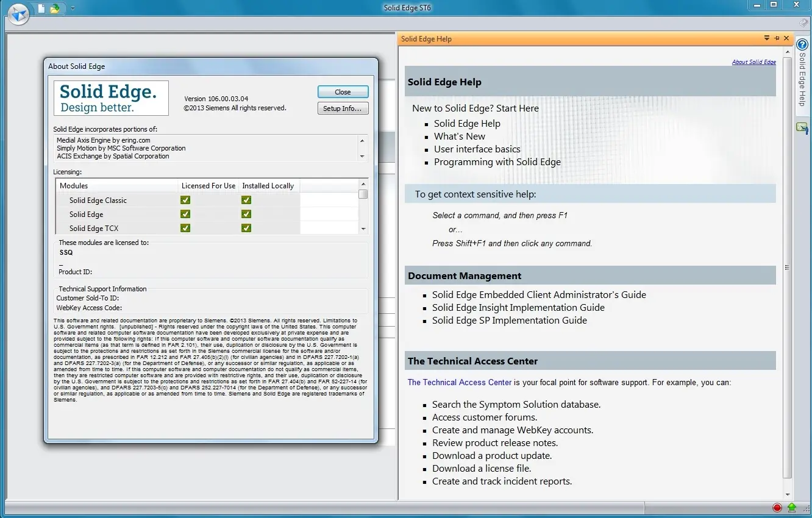Click the About Solid Edge dialog title bar
The width and height of the screenshot is (812, 518).
[x=211, y=66]
